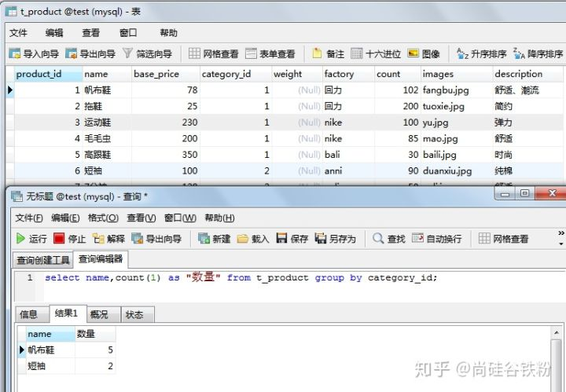This screenshot has width=566, height=392.
Task: Select the description column header
Action: tap(527, 74)
